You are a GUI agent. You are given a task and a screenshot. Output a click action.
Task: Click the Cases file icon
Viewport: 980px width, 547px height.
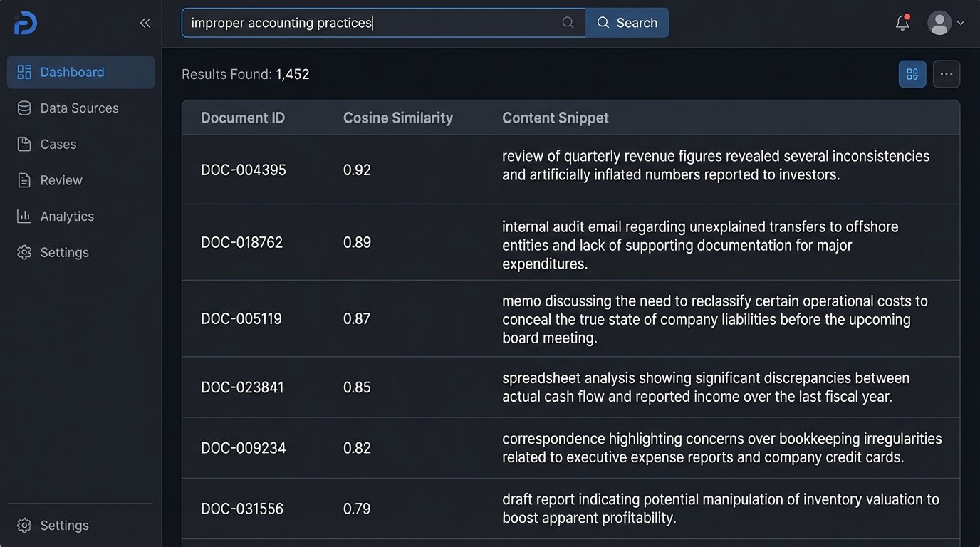(x=24, y=145)
